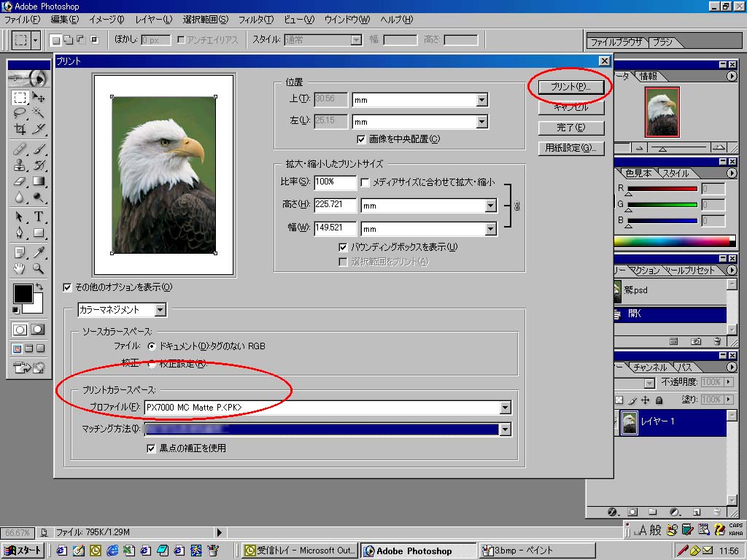Viewport: 747px width, 560px height.
Task: Click the 用紙設定(G)... button
Action: (570, 148)
